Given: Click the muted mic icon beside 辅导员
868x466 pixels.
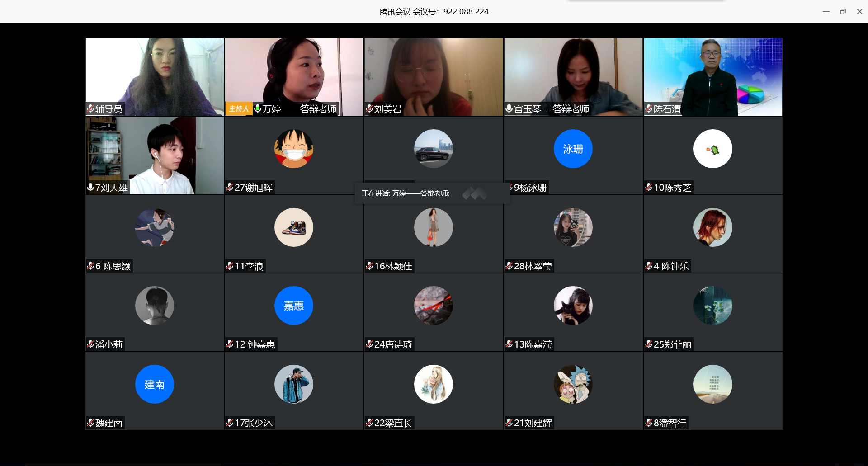Looking at the screenshot, I should 90,108.
